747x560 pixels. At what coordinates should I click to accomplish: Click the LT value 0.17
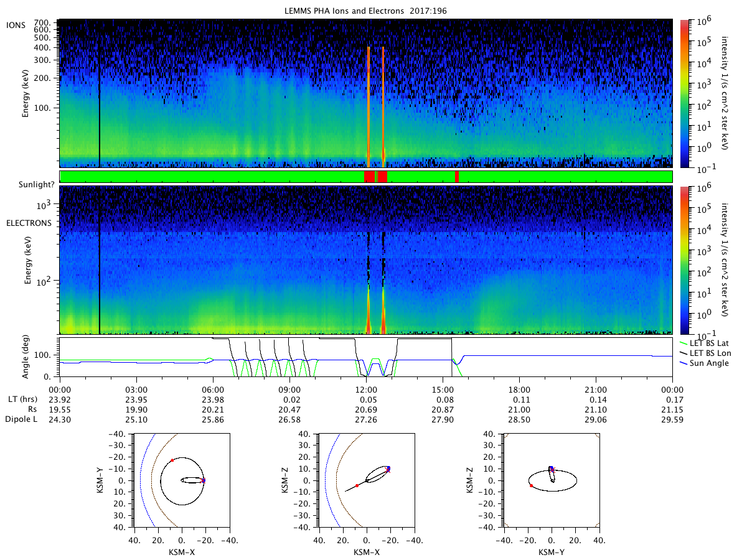pos(672,399)
